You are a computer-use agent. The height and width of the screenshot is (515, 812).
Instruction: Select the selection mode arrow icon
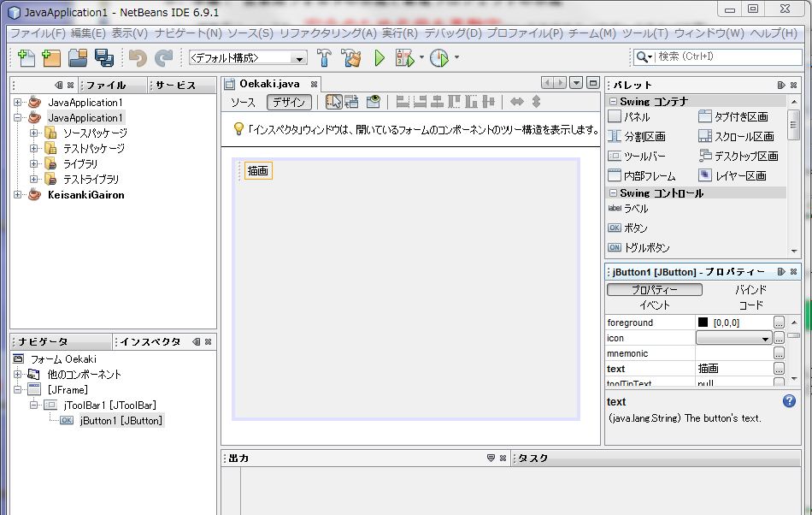(x=333, y=102)
